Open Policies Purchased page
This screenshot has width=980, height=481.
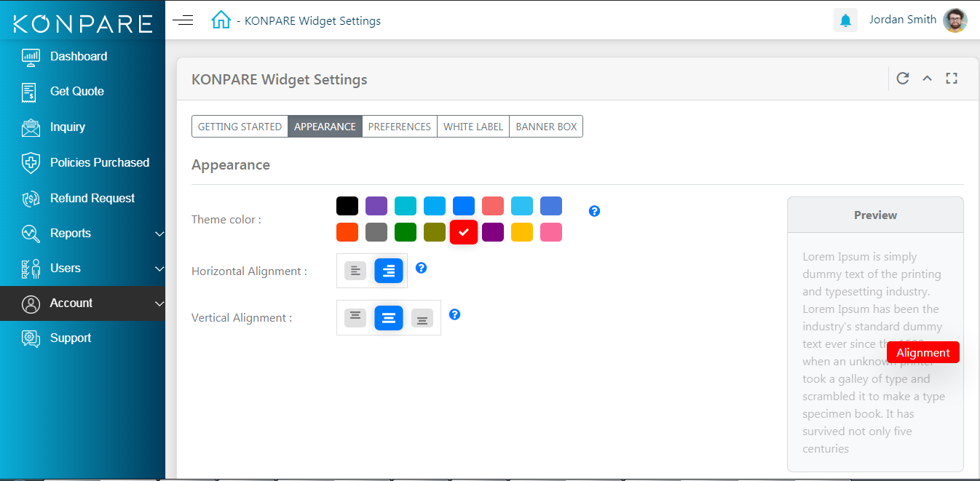(100, 162)
